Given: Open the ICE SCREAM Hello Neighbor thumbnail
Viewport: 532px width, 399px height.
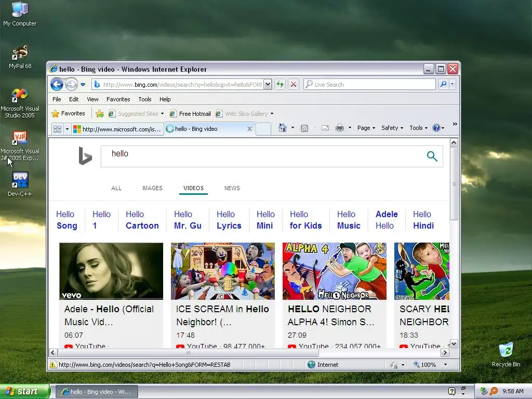Looking at the screenshot, I should point(223,271).
